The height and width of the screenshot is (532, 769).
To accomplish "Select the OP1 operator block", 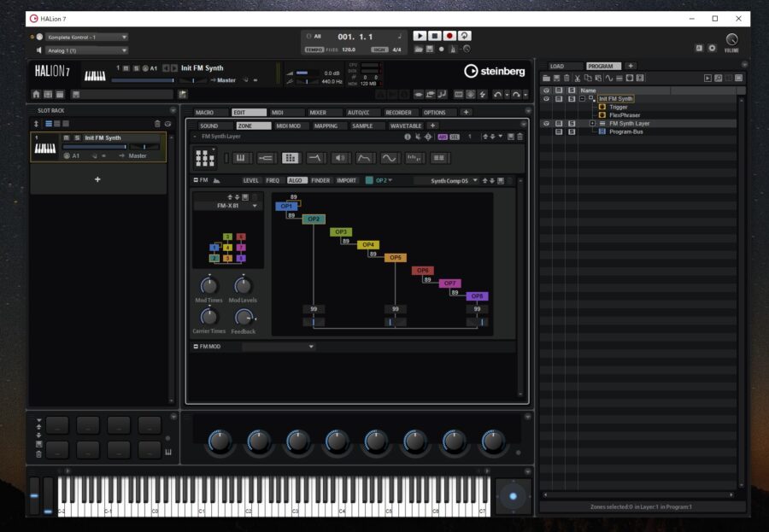I will 286,207.
